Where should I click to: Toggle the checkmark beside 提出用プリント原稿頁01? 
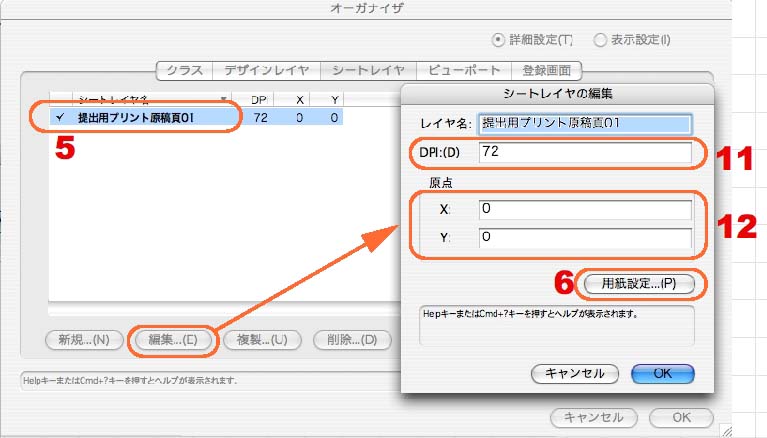[x=60, y=118]
